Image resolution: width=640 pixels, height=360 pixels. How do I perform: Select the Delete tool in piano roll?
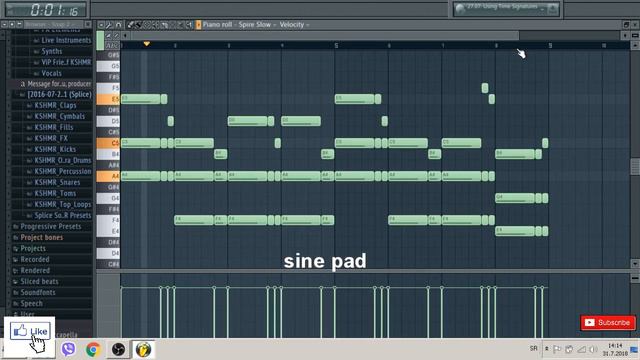click(x=147, y=25)
